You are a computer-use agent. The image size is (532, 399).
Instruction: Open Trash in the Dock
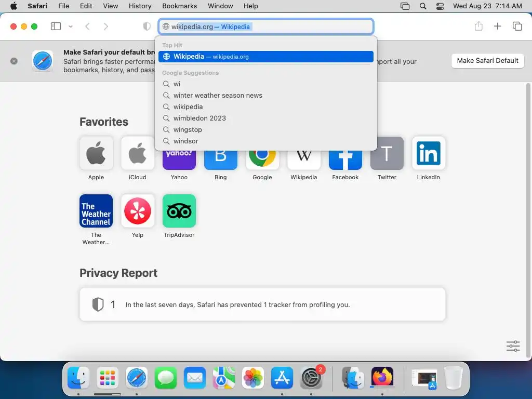click(454, 378)
